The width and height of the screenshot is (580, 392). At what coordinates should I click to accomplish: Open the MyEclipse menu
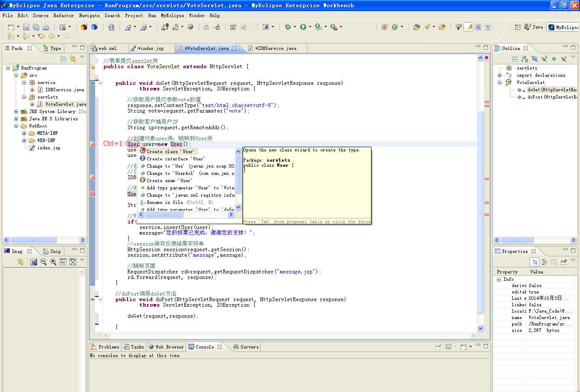172,15
